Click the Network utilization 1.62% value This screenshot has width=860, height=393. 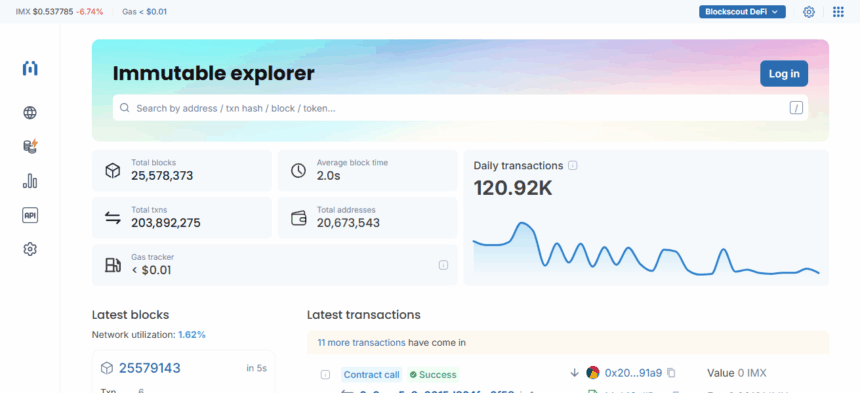point(192,334)
